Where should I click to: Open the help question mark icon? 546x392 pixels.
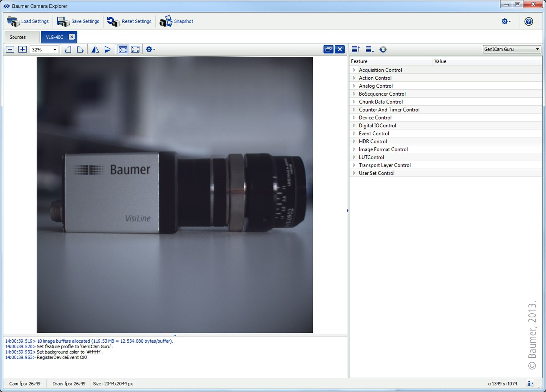(528, 21)
